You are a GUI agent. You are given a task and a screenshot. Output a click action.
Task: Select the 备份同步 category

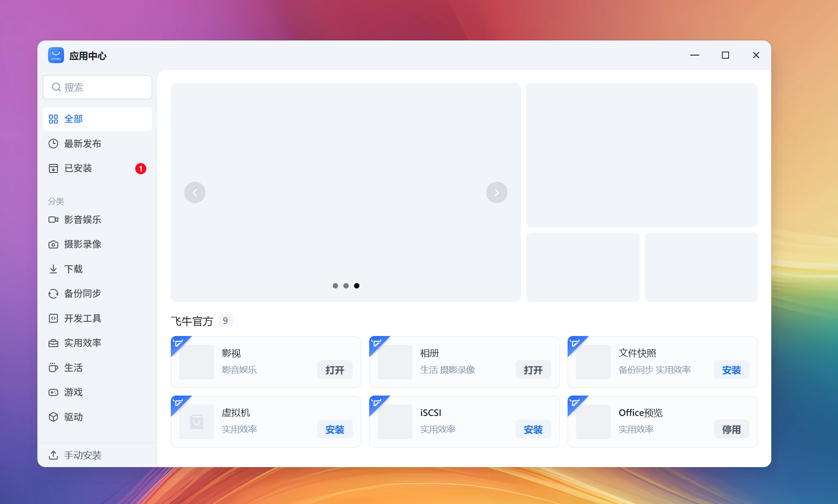coord(83,293)
